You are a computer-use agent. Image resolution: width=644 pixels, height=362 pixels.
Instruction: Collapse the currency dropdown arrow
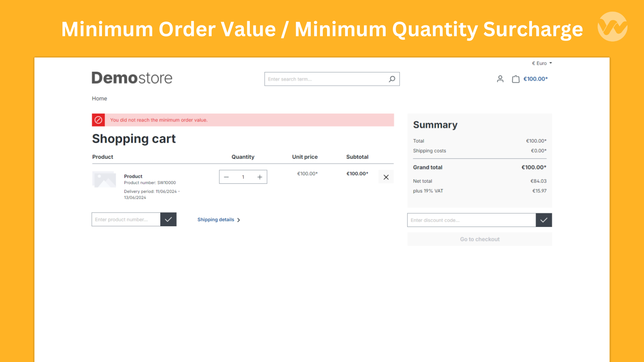tap(551, 63)
